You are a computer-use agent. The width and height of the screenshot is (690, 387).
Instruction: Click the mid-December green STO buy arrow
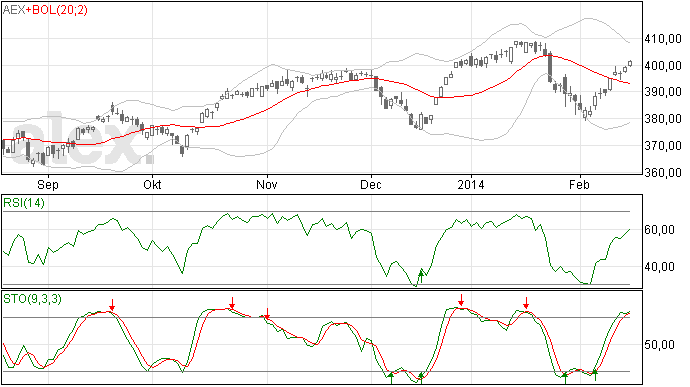coord(421,377)
